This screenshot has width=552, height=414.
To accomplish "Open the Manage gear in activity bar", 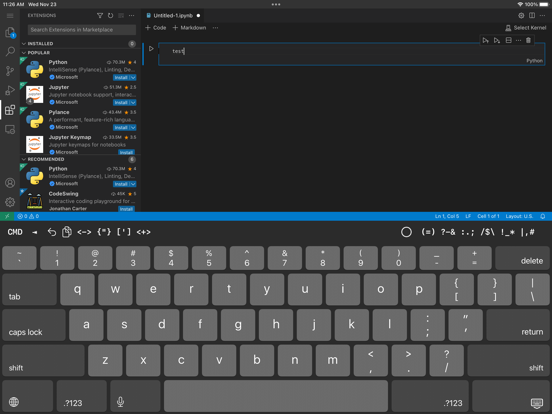I will pos(10,202).
